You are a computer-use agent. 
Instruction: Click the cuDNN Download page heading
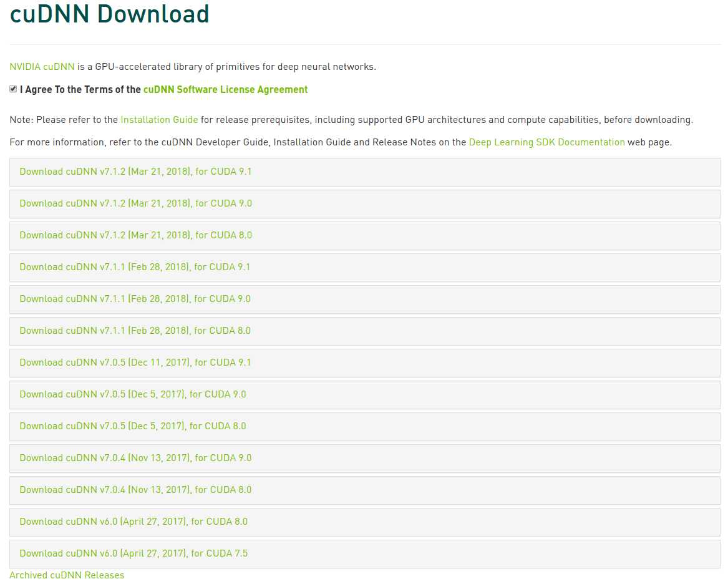tap(110, 14)
